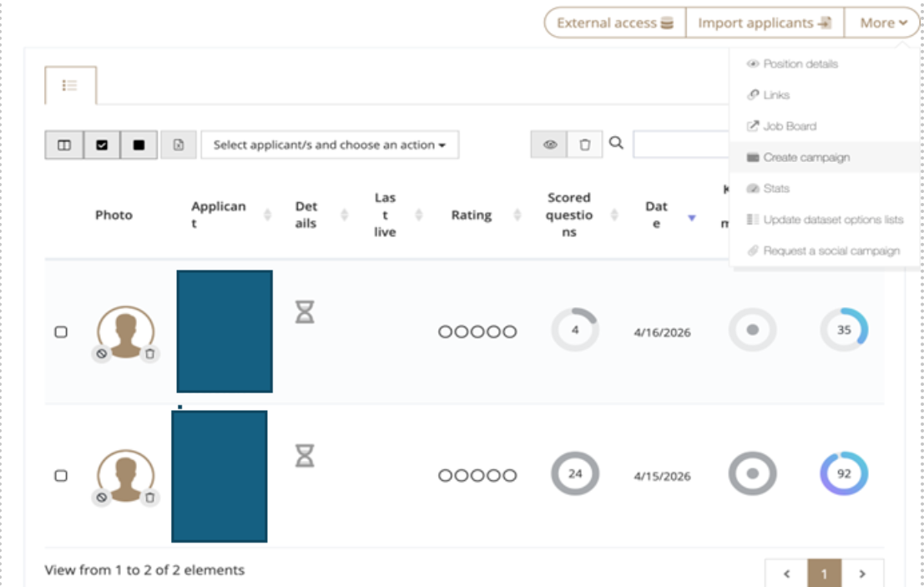Click the trash icon beside the search magnifier

pos(584,144)
